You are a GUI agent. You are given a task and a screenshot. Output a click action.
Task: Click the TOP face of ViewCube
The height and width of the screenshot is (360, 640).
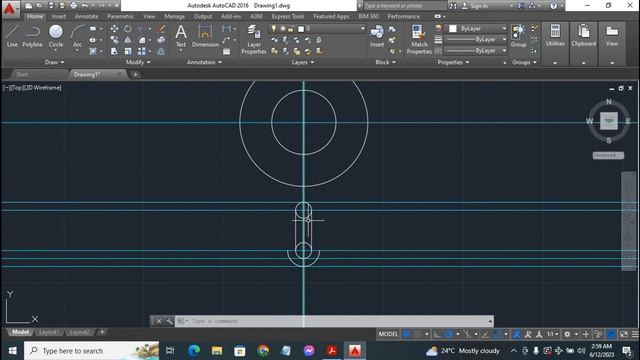(609, 121)
